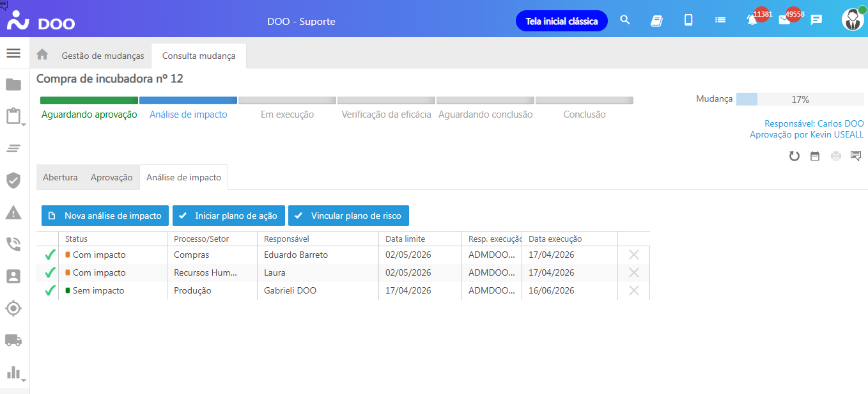
Task: Click green checkmark on Laura row
Action: click(x=50, y=272)
